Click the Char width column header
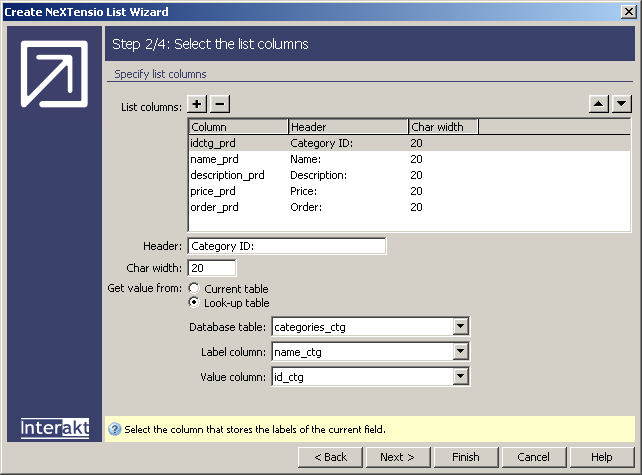Screen dimensions: 642x475 point(442,127)
